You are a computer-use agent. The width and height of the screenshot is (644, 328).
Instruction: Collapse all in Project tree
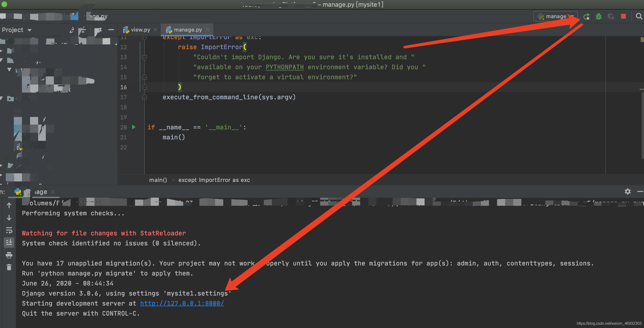pyautogui.click(x=83, y=30)
